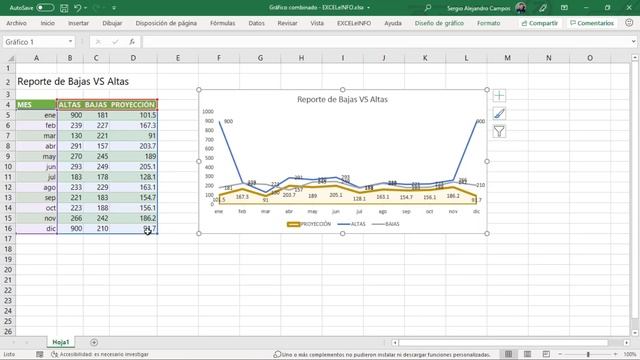Screen dimensions: 640x360
Task: Add a new sheet with the plus icon
Action: (94, 342)
